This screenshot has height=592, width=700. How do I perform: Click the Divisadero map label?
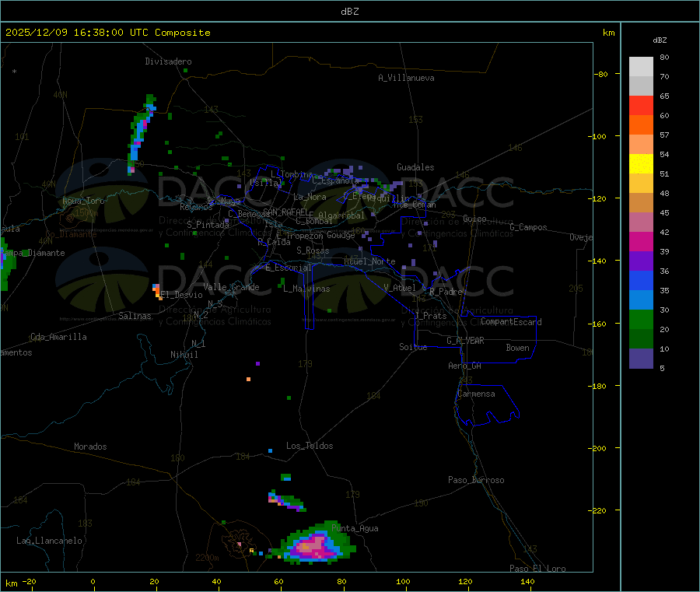(168, 61)
